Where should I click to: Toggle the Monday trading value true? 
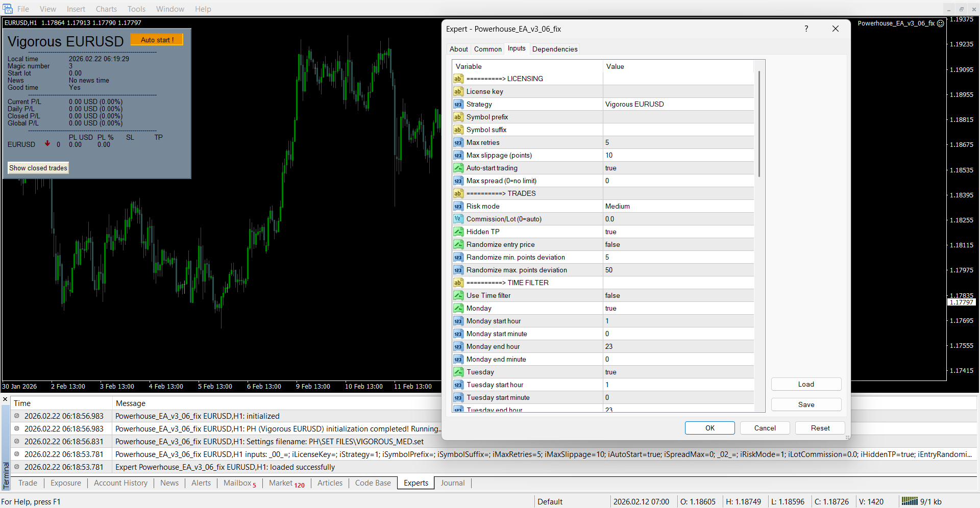(678, 309)
